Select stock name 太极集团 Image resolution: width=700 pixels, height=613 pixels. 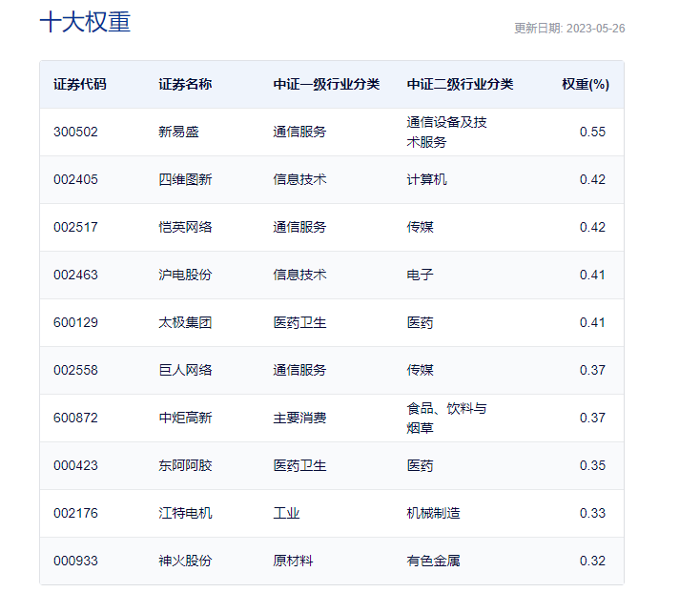coord(185,322)
